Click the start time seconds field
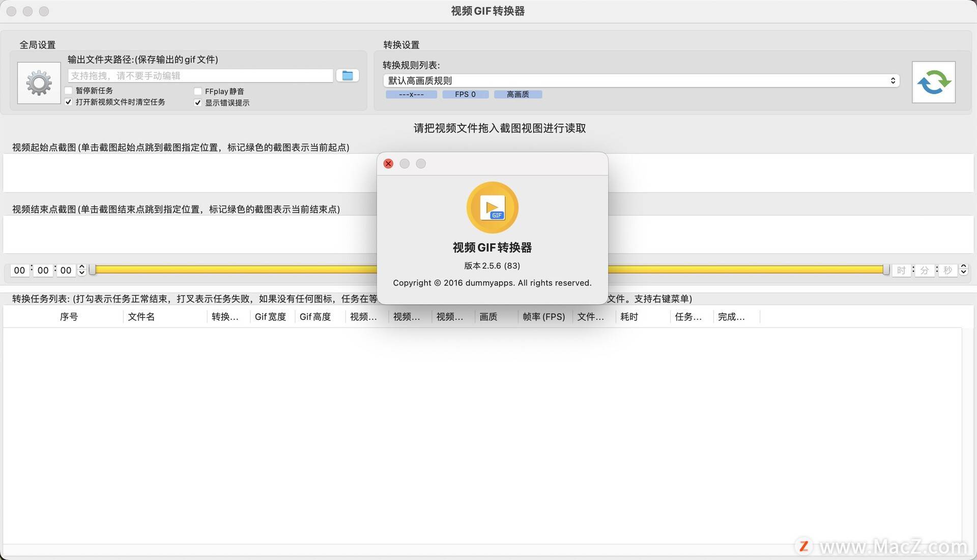977x560 pixels. [66, 270]
